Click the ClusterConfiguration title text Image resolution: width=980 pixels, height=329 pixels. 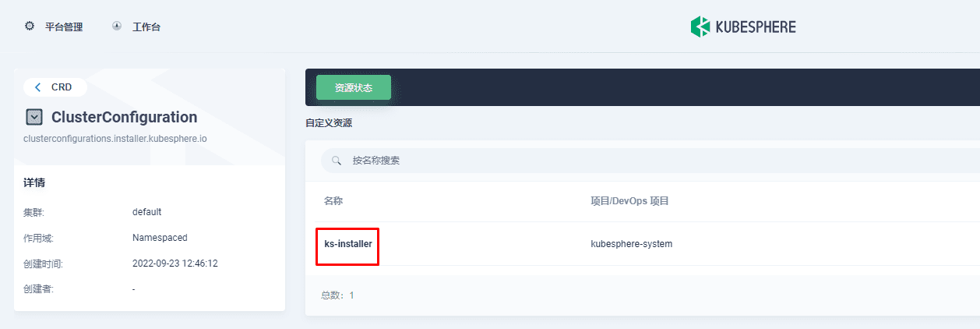pyautogui.click(x=124, y=117)
